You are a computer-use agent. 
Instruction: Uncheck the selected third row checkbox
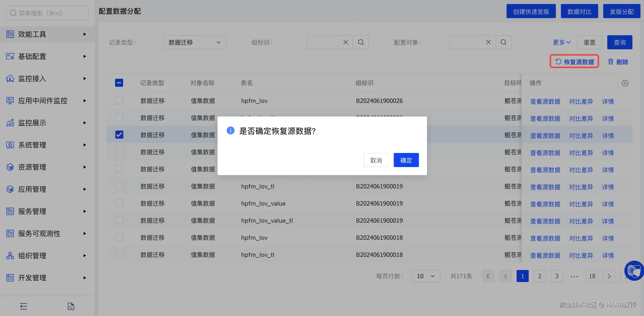tap(119, 135)
